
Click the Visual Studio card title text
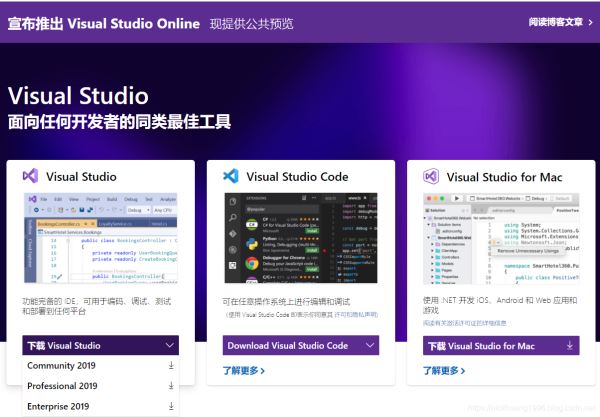[81, 177]
